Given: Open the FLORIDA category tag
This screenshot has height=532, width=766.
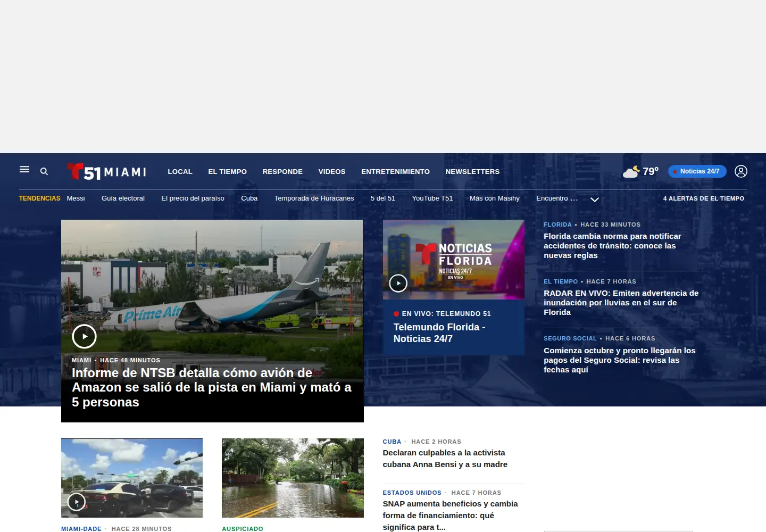Looking at the screenshot, I should click(557, 225).
